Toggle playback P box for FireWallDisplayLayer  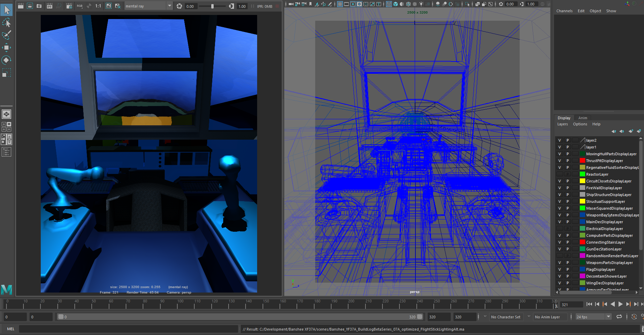pyautogui.click(x=567, y=188)
